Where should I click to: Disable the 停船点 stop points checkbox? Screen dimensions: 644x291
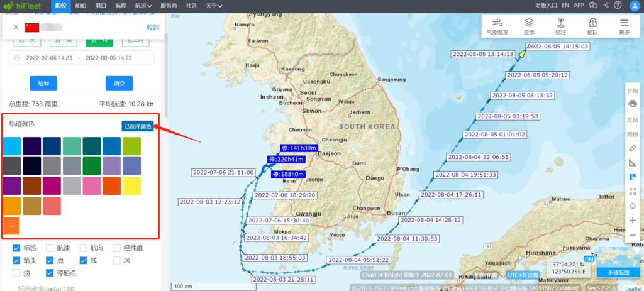[50, 273]
